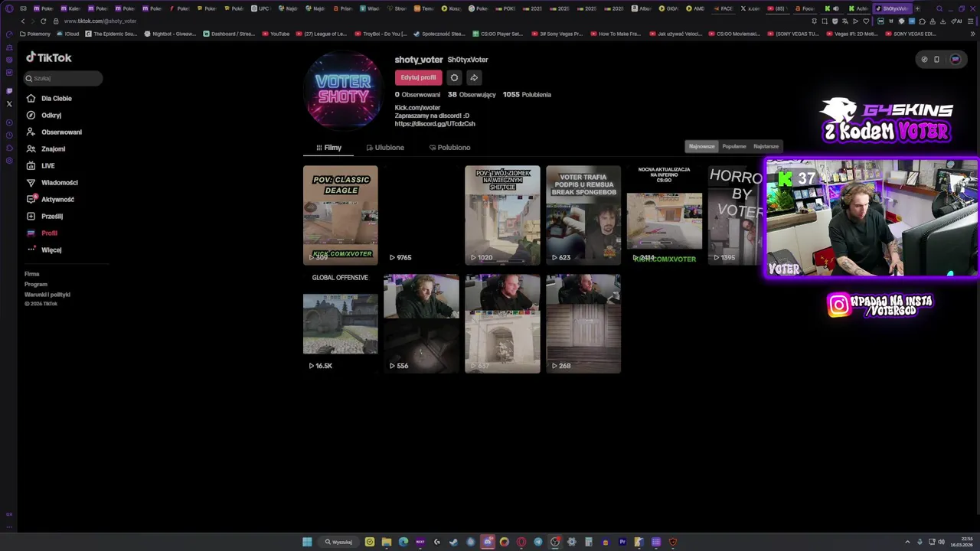Open Odkryj explore page
This screenshot has height=551, width=980.
click(44, 116)
